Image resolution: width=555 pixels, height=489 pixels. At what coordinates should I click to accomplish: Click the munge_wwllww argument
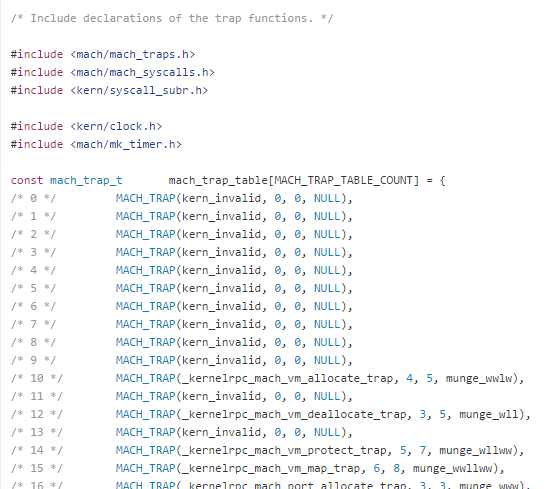pos(453,468)
